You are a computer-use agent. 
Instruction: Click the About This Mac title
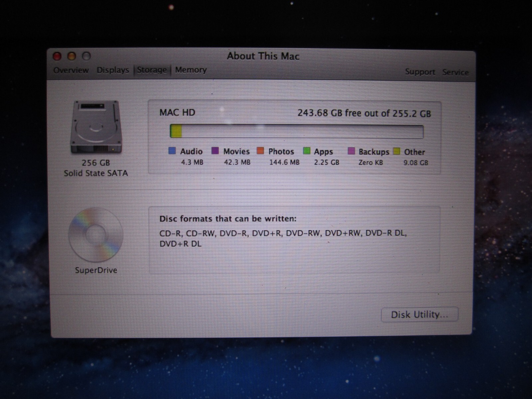[x=263, y=56]
